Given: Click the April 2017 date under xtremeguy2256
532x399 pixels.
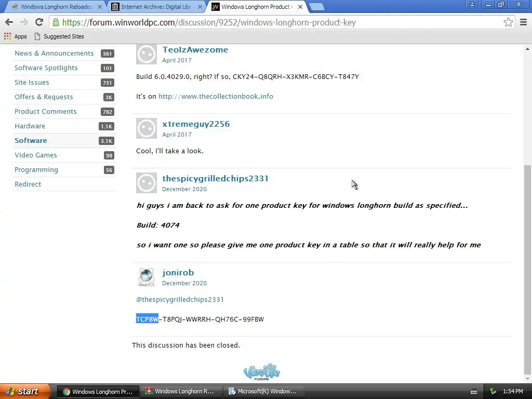Looking at the screenshot, I should point(177,135).
